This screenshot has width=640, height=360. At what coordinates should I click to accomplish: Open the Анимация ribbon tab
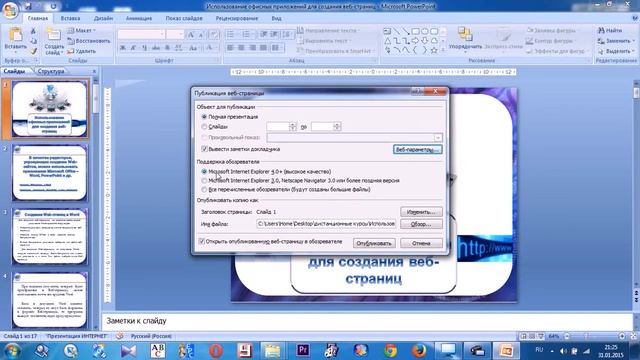(139, 18)
